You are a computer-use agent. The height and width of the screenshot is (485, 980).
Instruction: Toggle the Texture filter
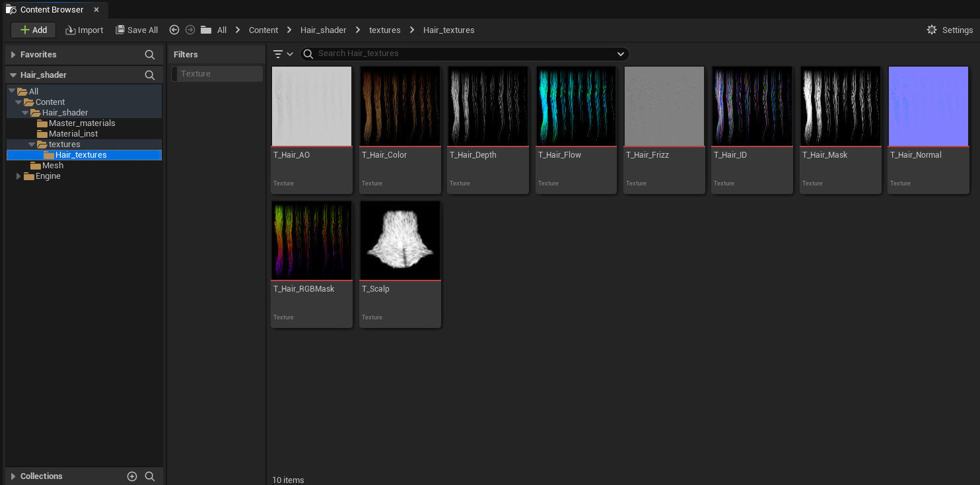pyautogui.click(x=217, y=74)
